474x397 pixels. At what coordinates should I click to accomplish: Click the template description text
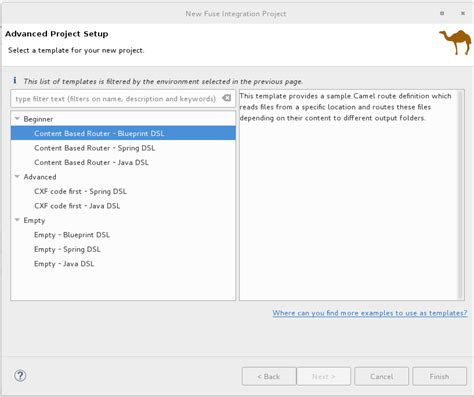point(345,107)
